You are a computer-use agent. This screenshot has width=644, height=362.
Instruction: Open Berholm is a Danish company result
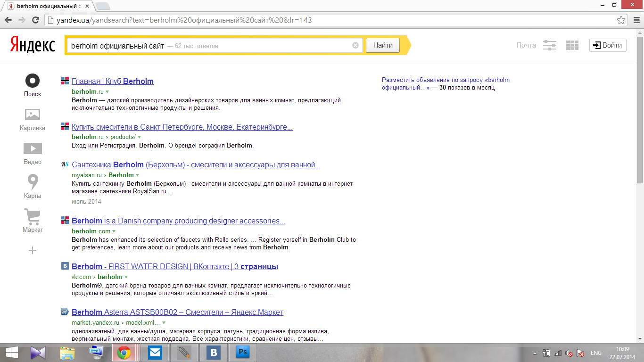(178, 221)
